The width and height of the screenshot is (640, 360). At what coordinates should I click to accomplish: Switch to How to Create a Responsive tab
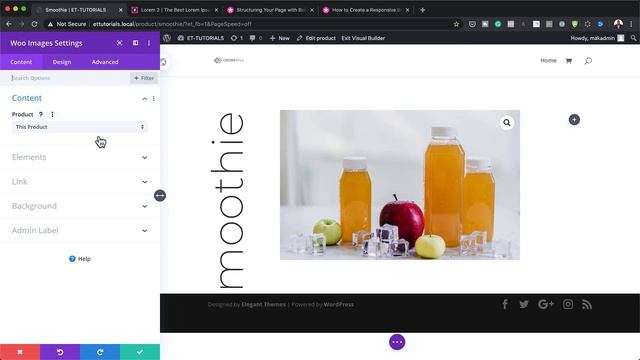[366, 10]
